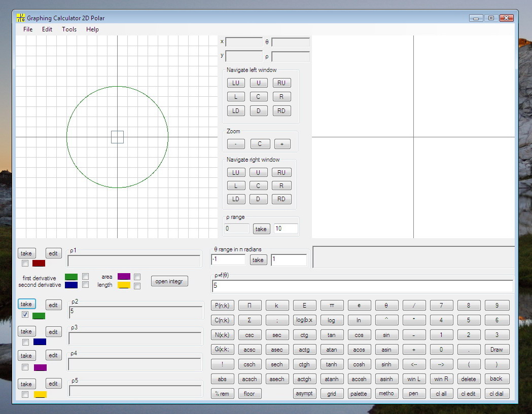Open the Edit menu
The image size is (532, 414).
[x=47, y=29]
